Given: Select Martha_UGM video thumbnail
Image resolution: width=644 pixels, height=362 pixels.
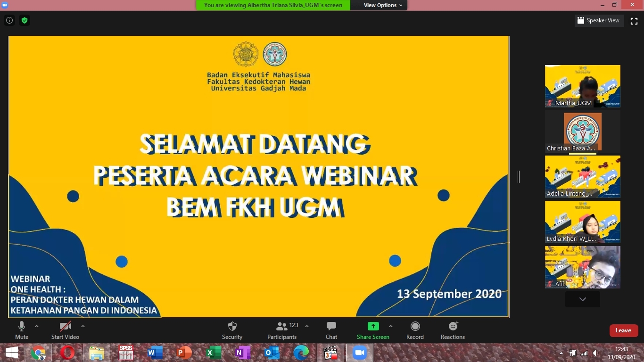Looking at the screenshot, I should (583, 86).
